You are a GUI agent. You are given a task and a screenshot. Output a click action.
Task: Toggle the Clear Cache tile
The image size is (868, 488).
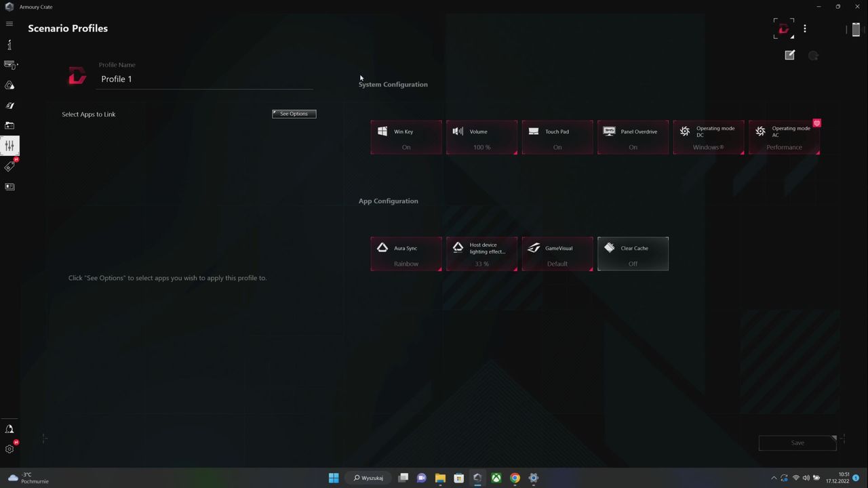633,254
